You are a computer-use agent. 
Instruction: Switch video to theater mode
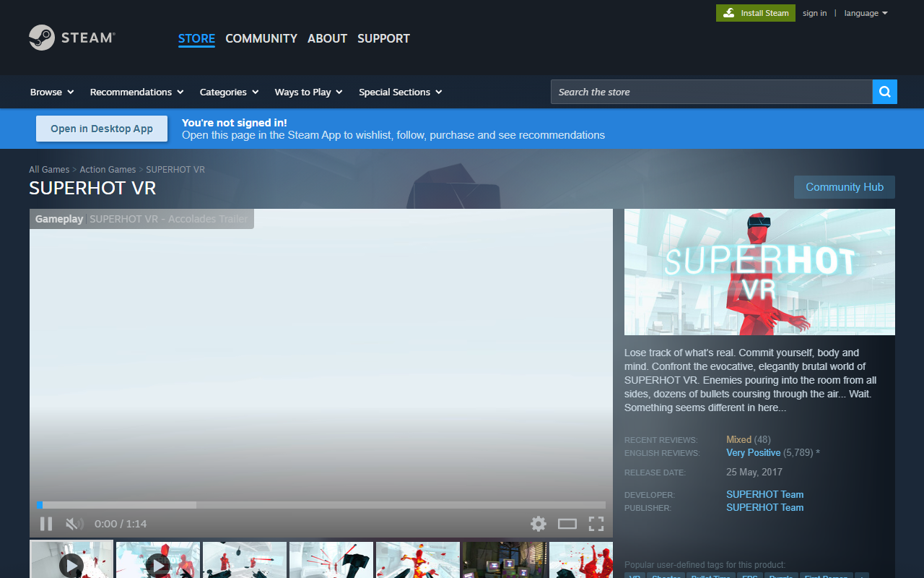point(567,524)
